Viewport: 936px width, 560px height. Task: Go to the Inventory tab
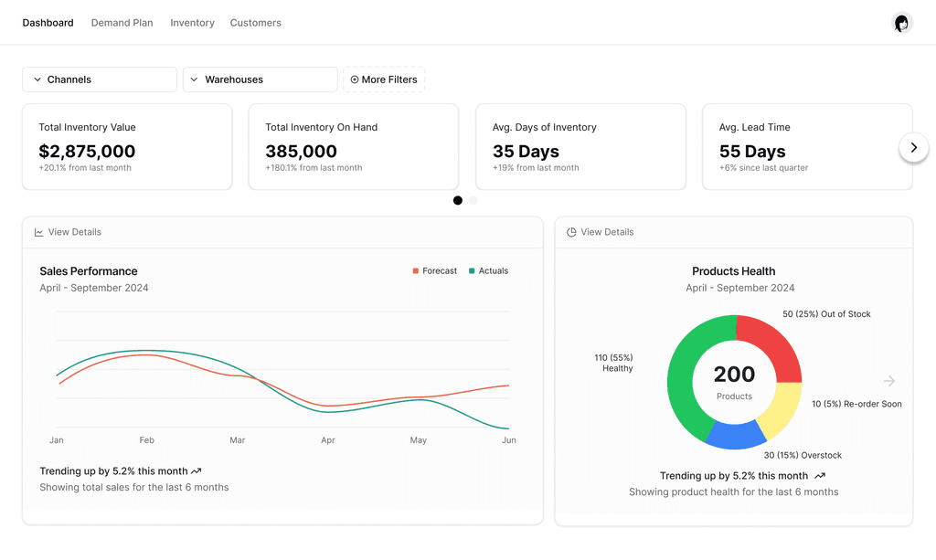coord(192,23)
